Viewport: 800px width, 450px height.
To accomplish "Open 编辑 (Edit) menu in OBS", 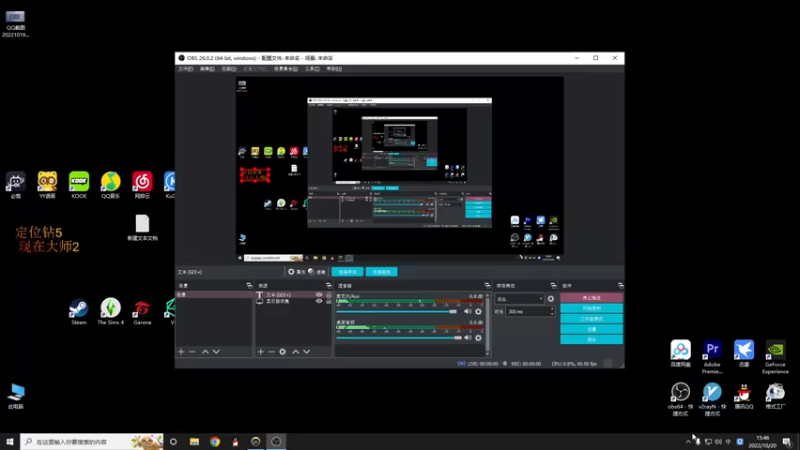I will pyautogui.click(x=207, y=69).
